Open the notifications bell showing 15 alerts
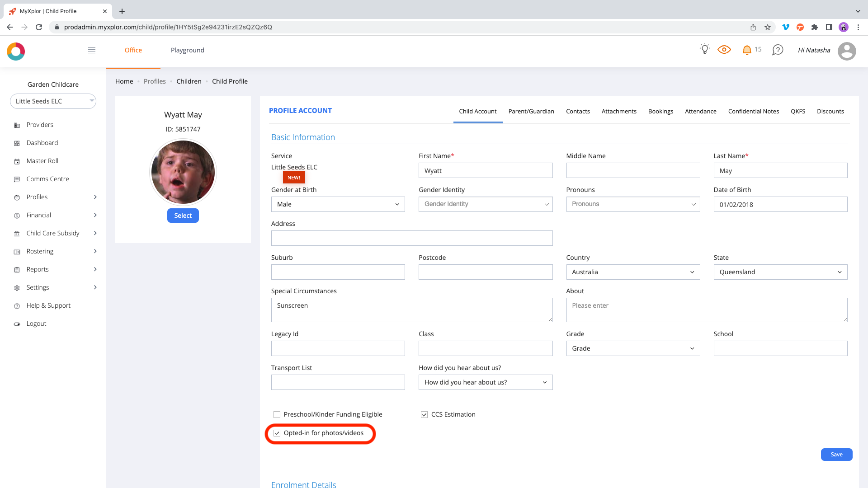 (x=747, y=50)
